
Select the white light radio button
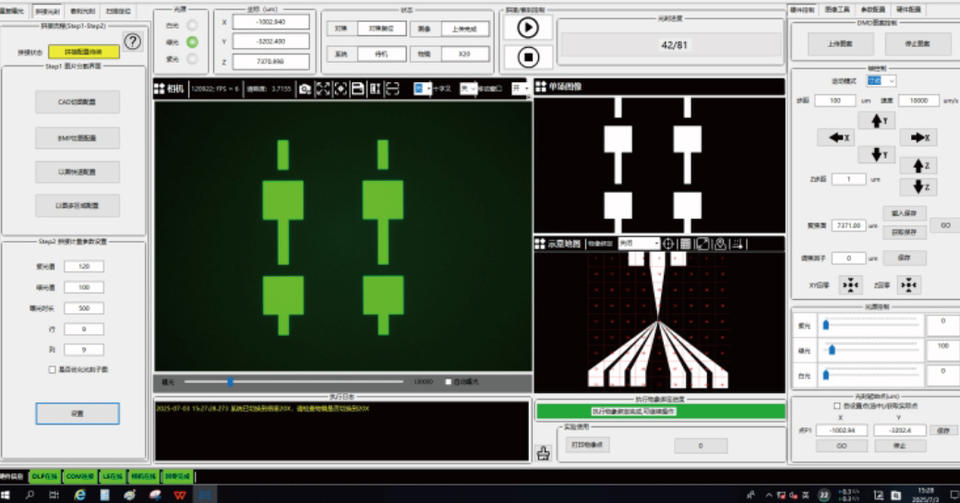coord(192,24)
